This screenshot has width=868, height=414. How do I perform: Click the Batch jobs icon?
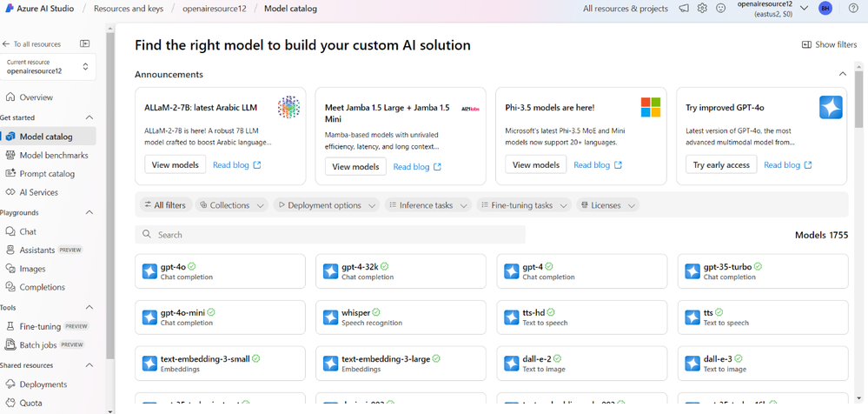tap(10, 344)
